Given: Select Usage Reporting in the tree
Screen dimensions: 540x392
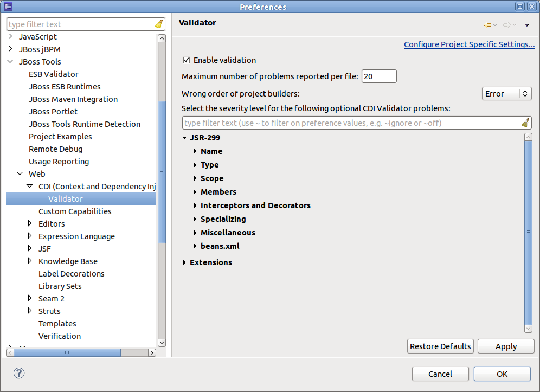Looking at the screenshot, I should (x=59, y=162).
